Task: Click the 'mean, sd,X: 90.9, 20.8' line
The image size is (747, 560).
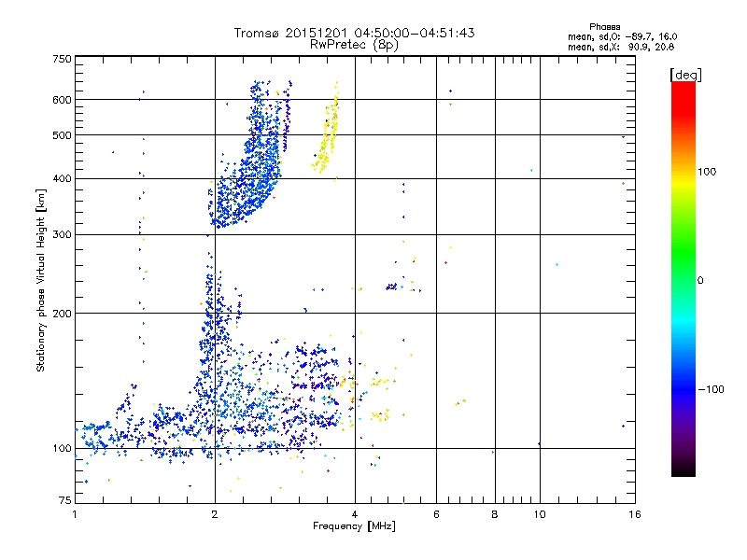Action: [x=621, y=47]
